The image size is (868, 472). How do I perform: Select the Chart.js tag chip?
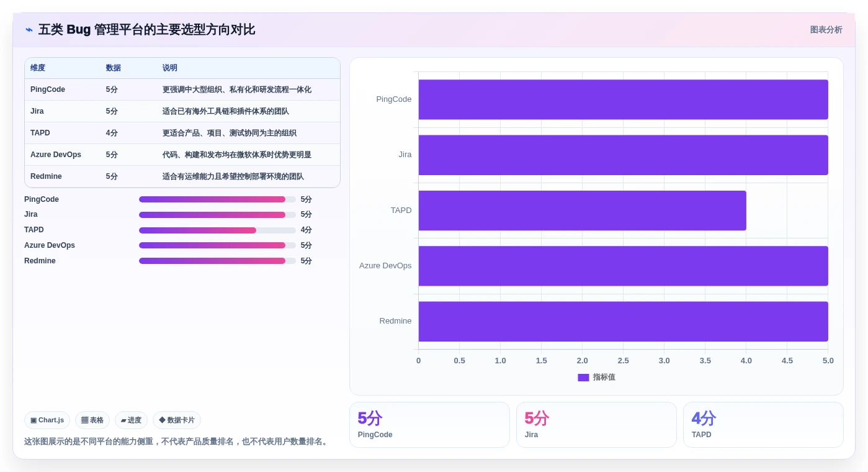click(x=47, y=420)
